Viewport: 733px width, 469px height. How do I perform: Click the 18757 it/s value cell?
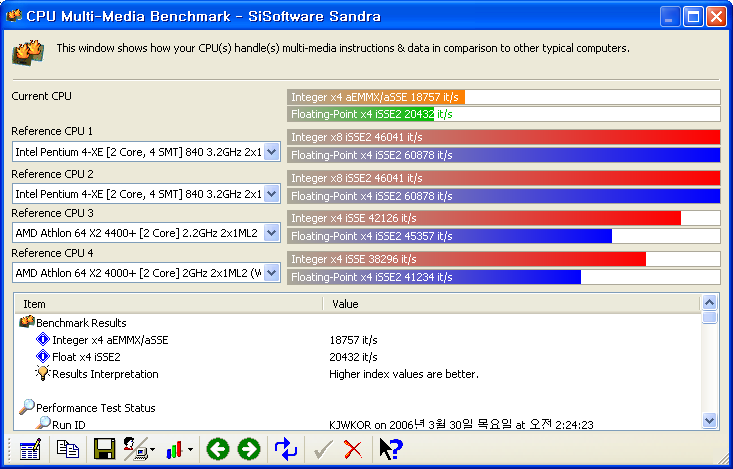pos(353,340)
